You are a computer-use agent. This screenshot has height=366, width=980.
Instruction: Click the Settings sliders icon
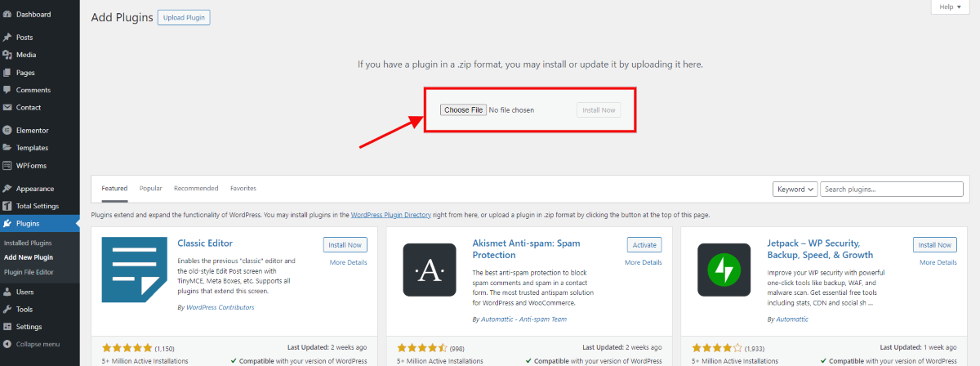(x=7, y=327)
